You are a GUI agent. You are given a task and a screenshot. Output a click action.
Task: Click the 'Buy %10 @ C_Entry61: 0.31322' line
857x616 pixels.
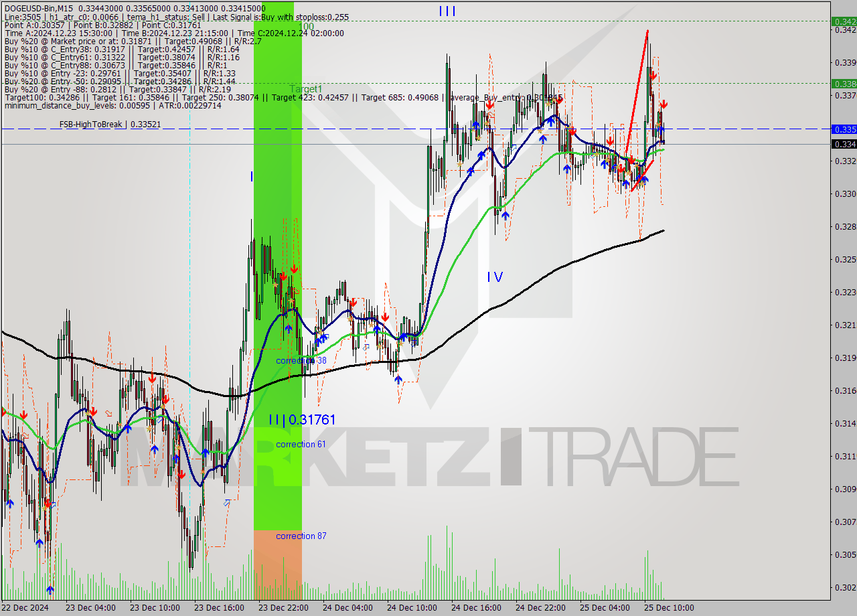click(x=122, y=57)
